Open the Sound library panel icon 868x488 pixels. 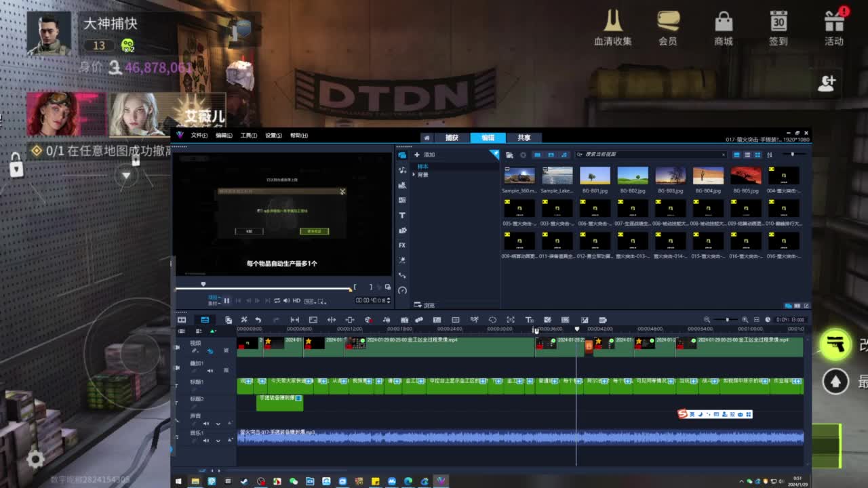coord(402,170)
